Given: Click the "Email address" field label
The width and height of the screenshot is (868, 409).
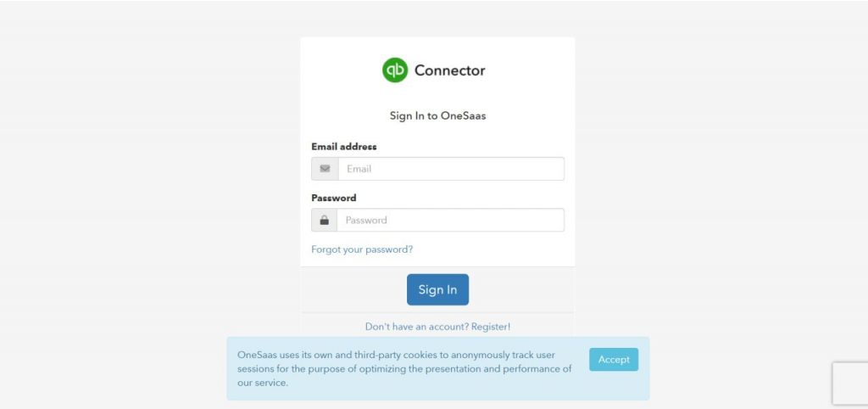Looking at the screenshot, I should point(344,147).
